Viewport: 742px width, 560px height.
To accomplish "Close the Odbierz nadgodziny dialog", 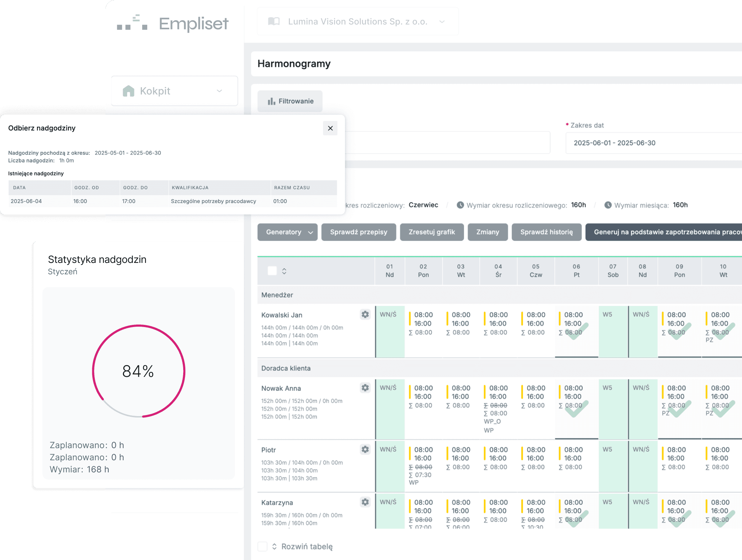I will pyautogui.click(x=330, y=128).
